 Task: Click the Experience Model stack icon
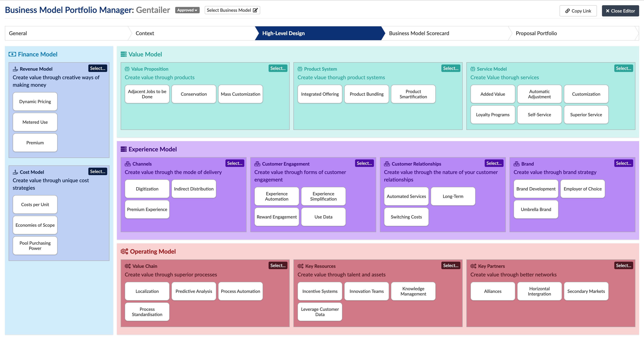click(123, 149)
